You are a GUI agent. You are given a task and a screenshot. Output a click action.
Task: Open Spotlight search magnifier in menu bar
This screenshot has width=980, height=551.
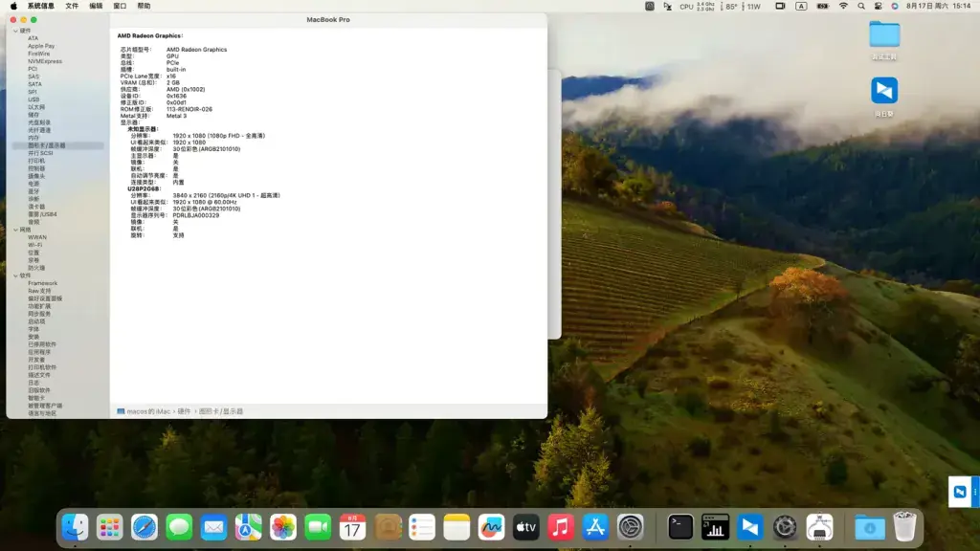(x=861, y=7)
